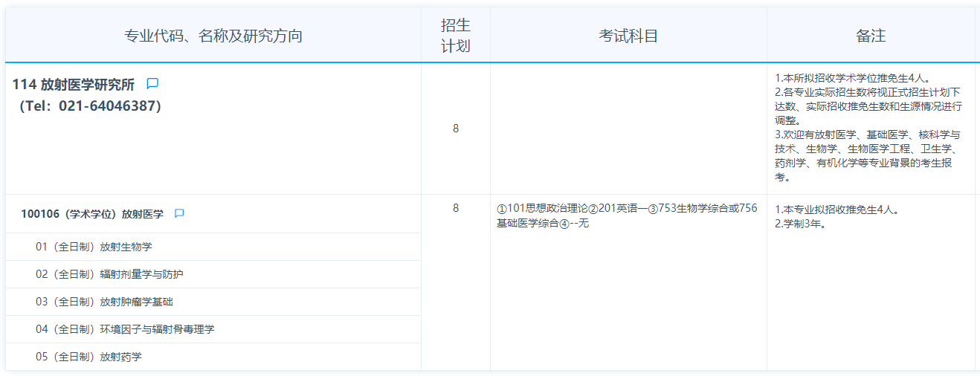Click comment icon next to 100106 放射医学

pos(179,213)
